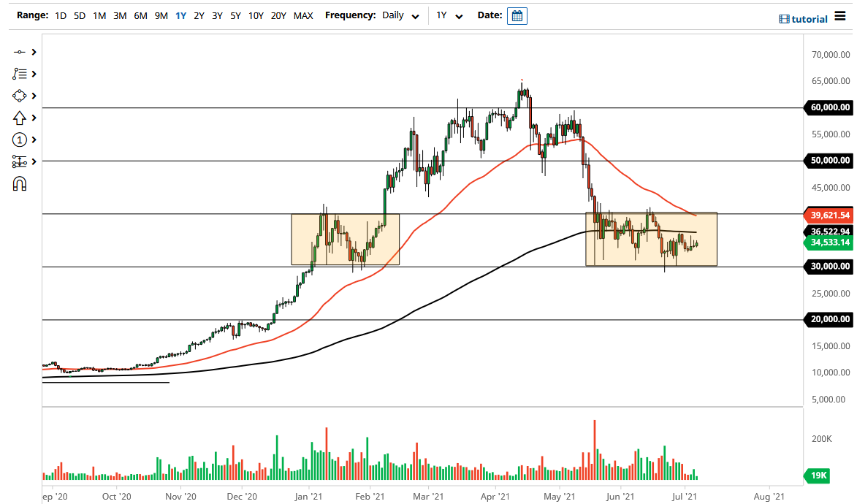Image resolution: width=857 pixels, height=504 pixels.
Task: Select the 5D range button
Action: [x=79, y=15]
